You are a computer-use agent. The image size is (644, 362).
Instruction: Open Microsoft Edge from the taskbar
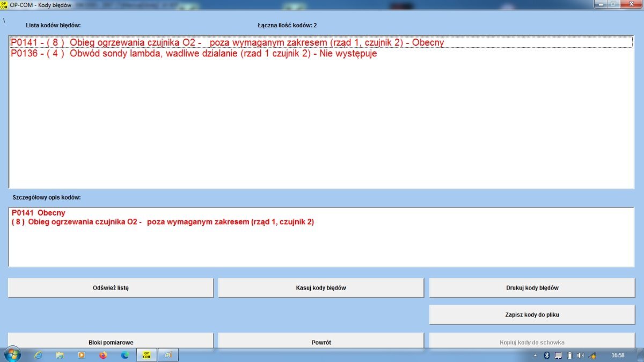125,355
